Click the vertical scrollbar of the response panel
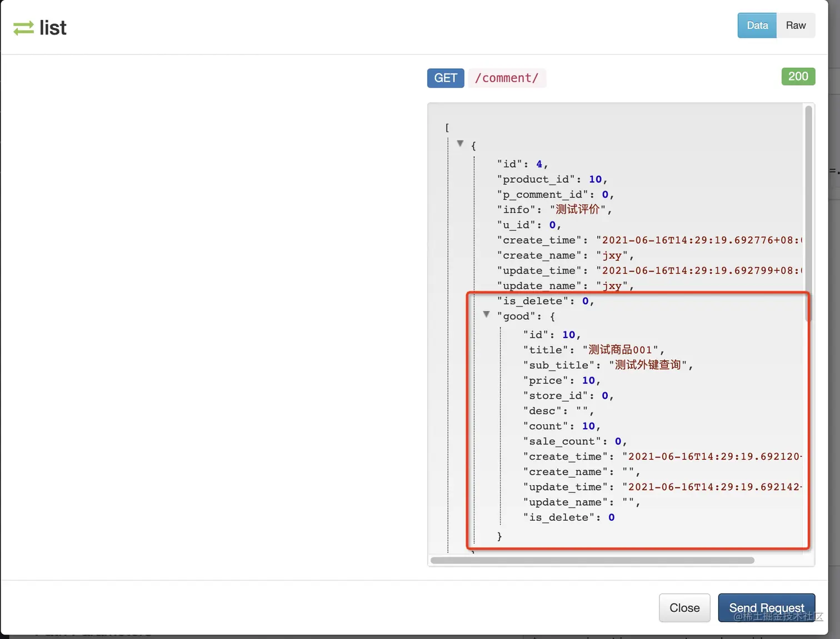Viewport: 840px width, 639px height. click(x=808, y=213)
